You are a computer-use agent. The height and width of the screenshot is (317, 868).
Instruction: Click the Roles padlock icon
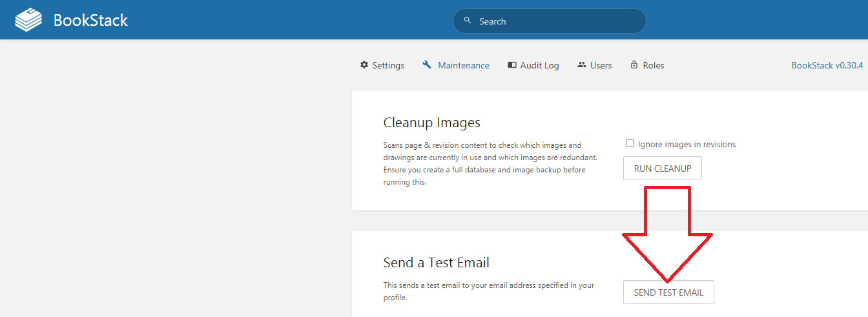click(634, 65)
